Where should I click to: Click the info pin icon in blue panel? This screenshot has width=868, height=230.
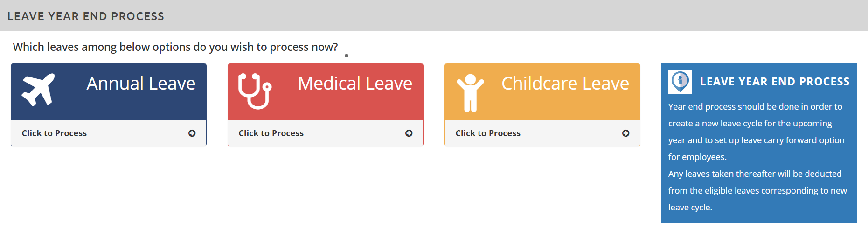[x=680, y=82]
